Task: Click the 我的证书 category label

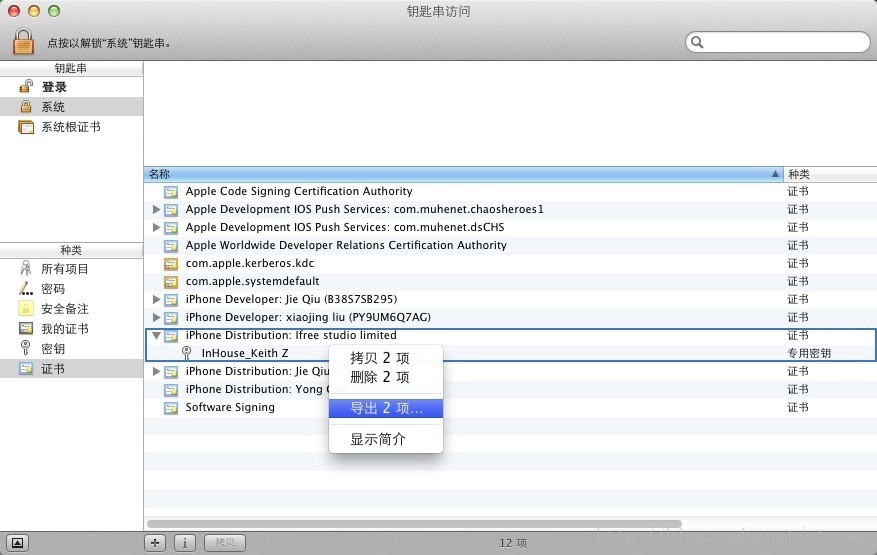Action: tap(65, 329)
